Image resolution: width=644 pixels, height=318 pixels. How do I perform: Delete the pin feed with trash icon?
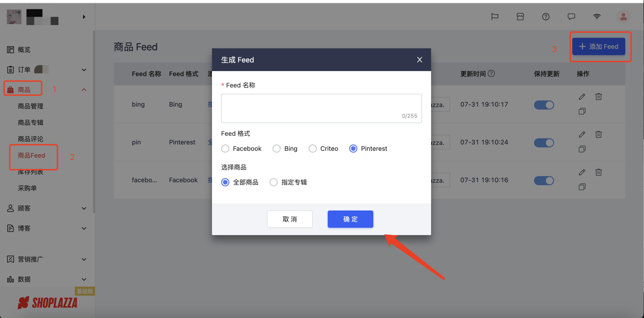[598, 134]
